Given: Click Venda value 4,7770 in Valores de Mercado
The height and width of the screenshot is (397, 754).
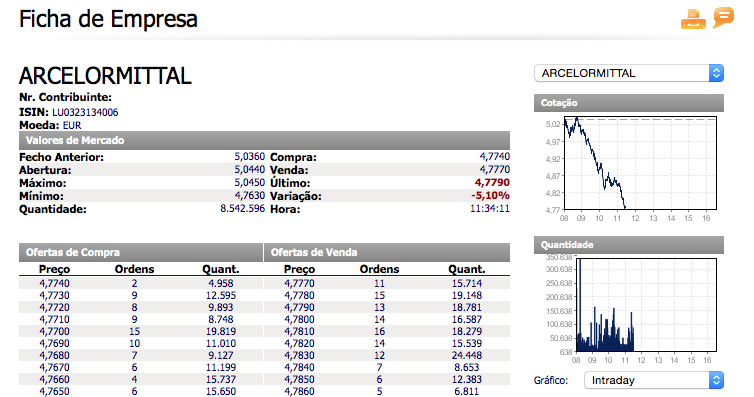Looking at the screenshot, I should pyautogui.click(x=494, y=170).
